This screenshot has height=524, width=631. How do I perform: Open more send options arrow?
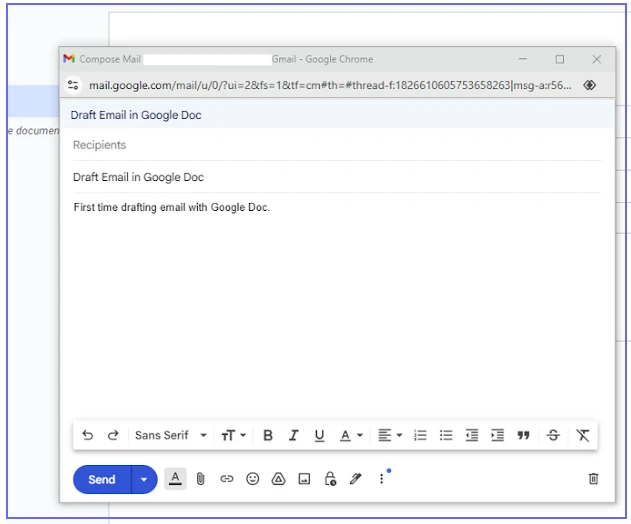[x=144, y=479]
